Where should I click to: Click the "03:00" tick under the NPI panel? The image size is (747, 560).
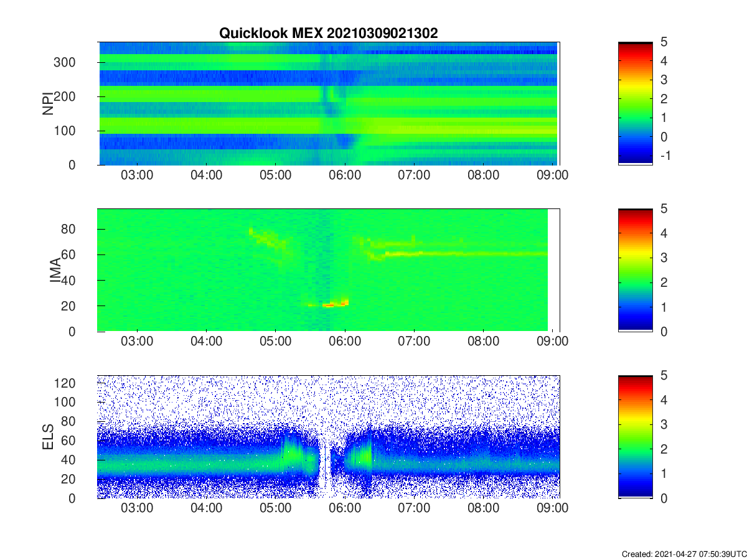pyautogui.click(x=137, y=175)
